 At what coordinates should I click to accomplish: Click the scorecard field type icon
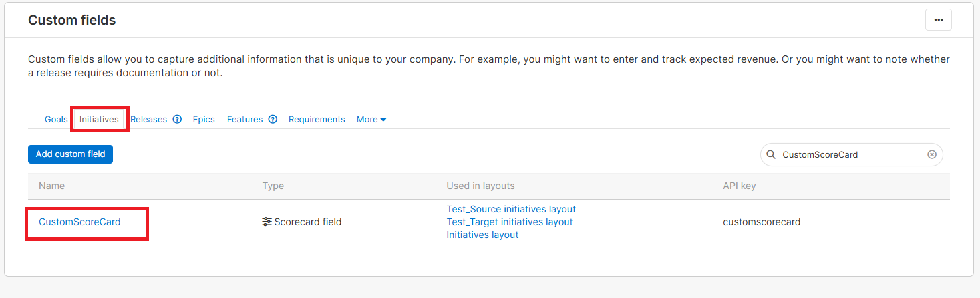(267, 222)
